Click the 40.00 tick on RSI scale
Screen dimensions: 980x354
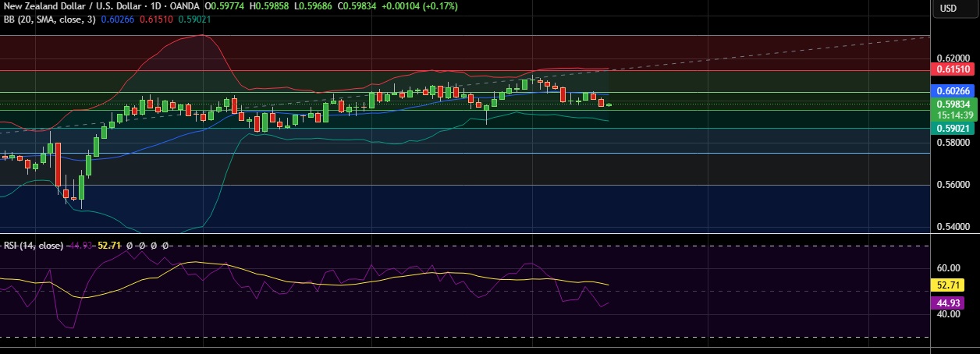[949, 314]
